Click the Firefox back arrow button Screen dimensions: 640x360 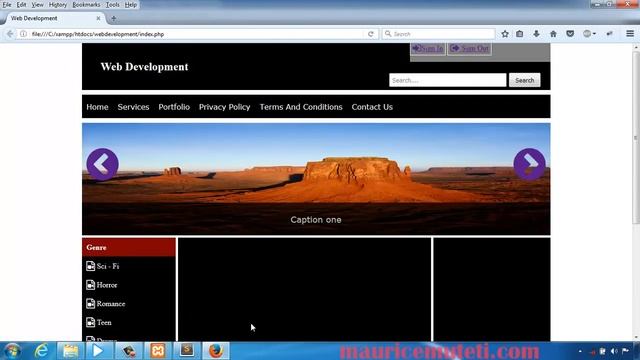[x=10, y=34]
